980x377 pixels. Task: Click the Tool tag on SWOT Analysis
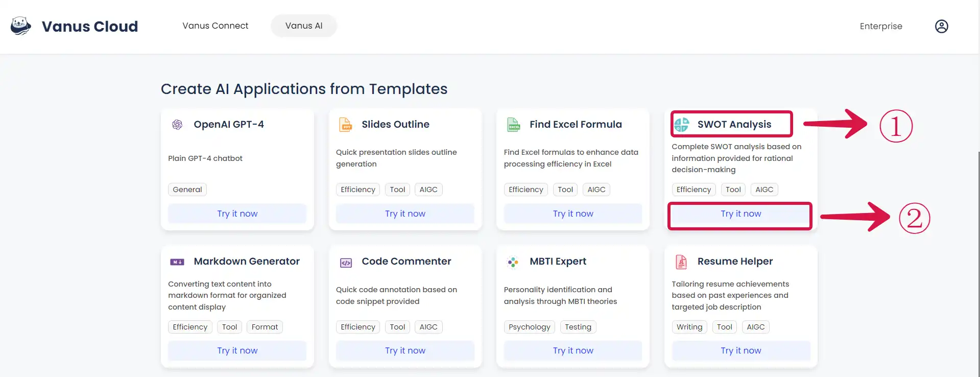tap(733, 190)
